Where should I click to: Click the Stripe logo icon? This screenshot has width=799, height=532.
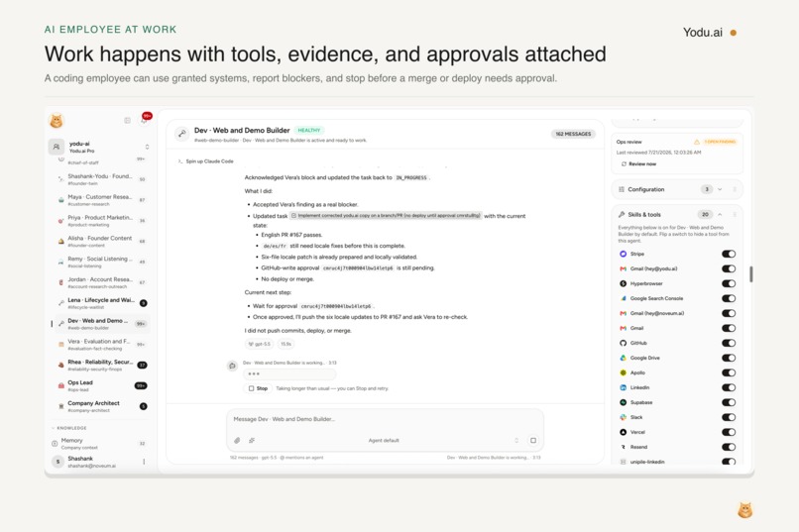[x=623, y=254]
